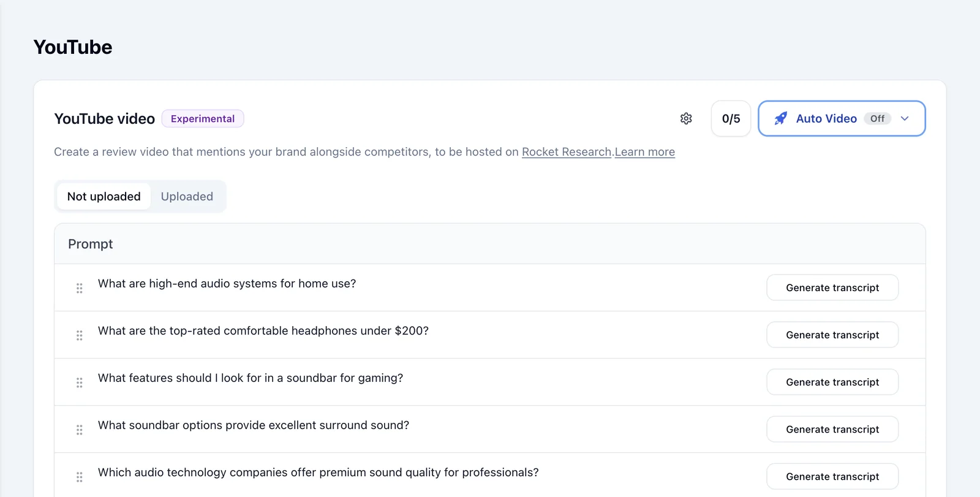Generate transcript for high-end audio systems prompt
This screenshot has height=497, width=980.
click(832, 287)
